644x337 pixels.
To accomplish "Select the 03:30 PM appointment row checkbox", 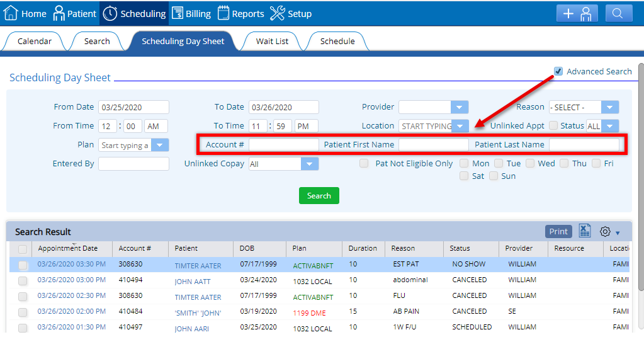I will (x=23, y=265).
